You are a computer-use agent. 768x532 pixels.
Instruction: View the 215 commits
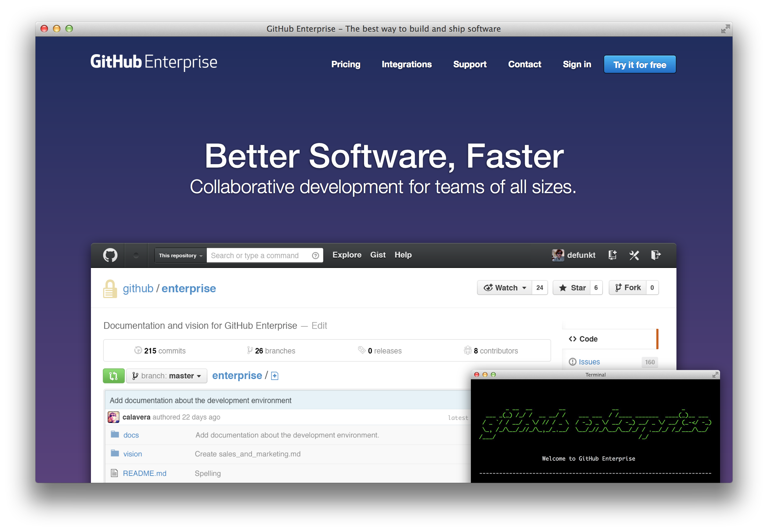tap(160, 351)
